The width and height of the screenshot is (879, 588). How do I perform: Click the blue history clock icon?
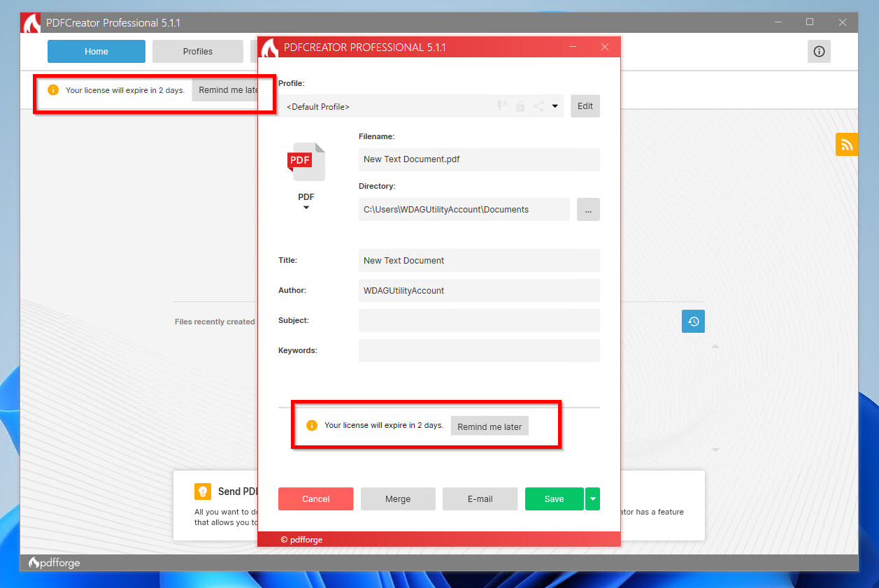point(693,322)
